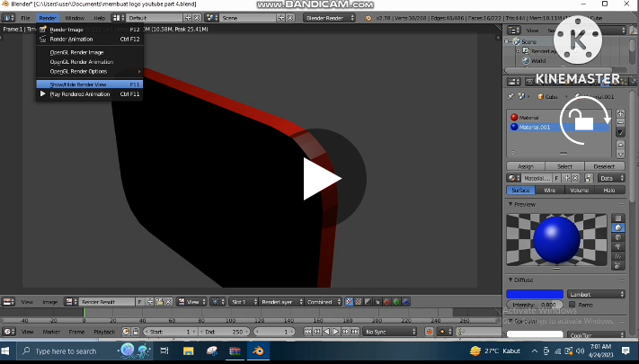Move material slot up in list
This screenshot has height=364, width=639.
point(620,145)
